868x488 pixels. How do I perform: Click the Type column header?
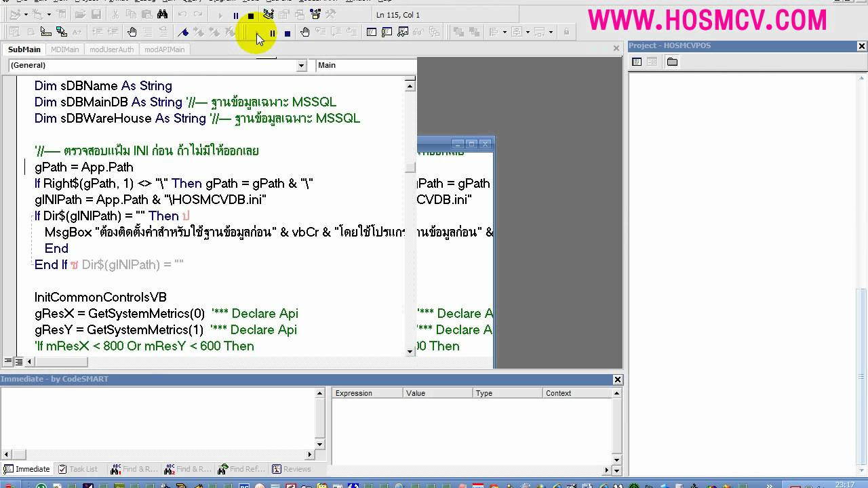508,393
